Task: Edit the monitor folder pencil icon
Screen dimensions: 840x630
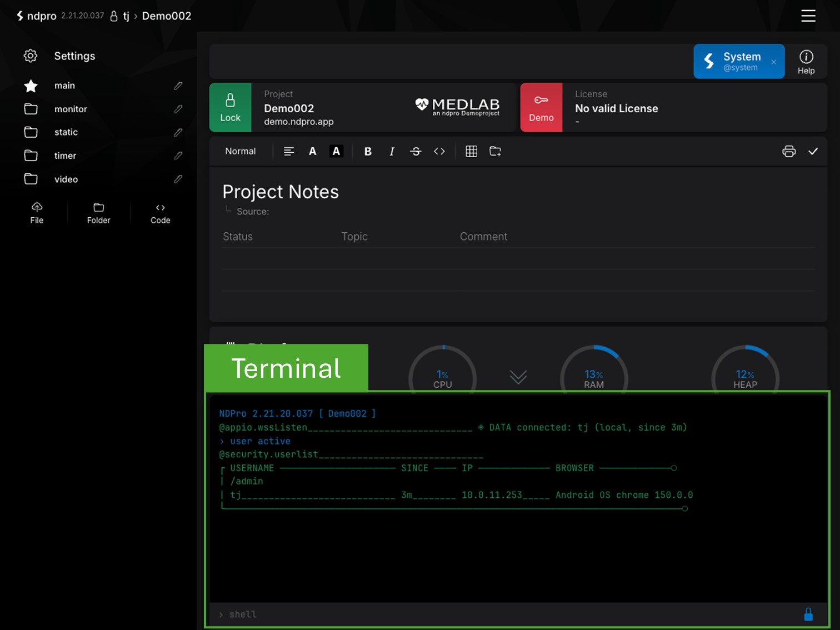Action: point(178,109)
